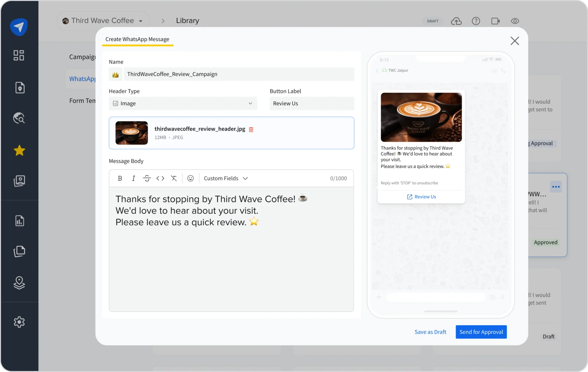This screenshot has height=372, width=588.
Task: Click the video camera icon in top bar
Action: pos(496,21)
